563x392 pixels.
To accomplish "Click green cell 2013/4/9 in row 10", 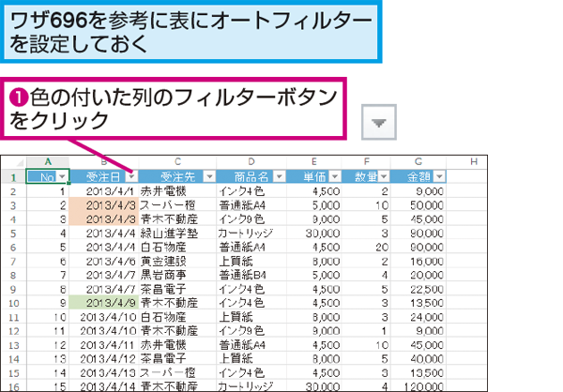I will click(104, 303).
